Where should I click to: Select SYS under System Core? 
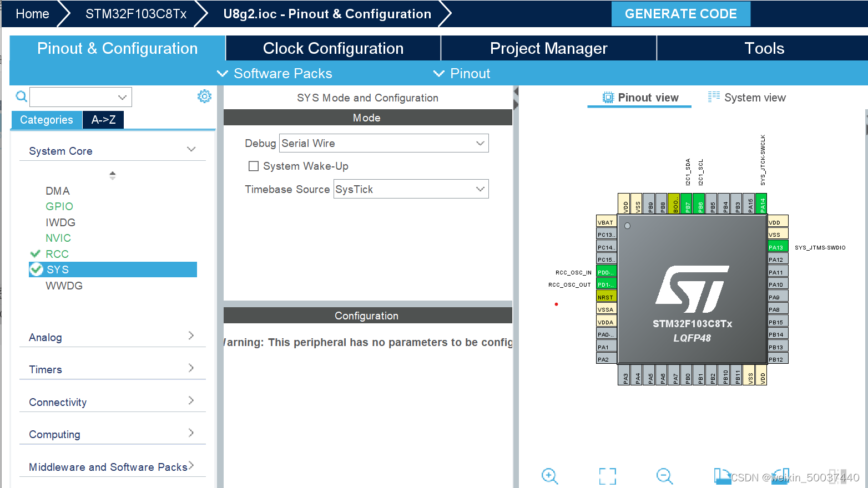pyautogui.click(x=113, y=270)
